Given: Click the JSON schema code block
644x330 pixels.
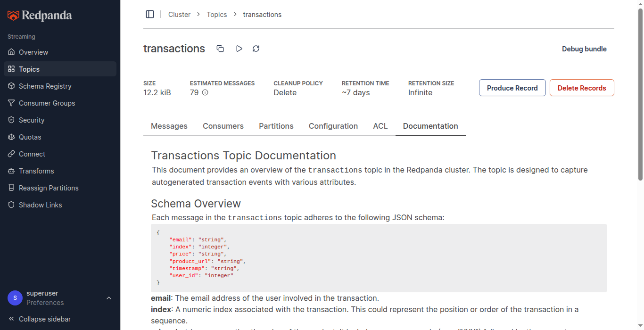Looking at the screenshot, I should pyautogui.click(x=379, y=258).
